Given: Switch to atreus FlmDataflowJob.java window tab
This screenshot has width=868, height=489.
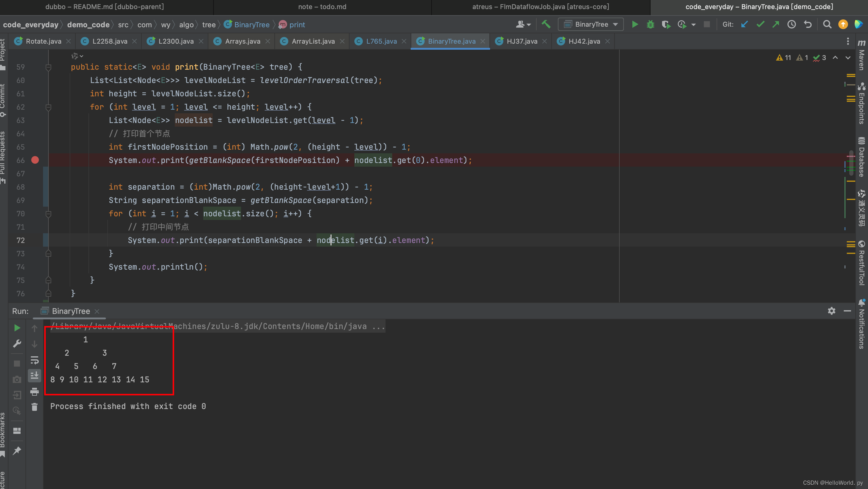Looking at the screenshot, I should (541, 7).
